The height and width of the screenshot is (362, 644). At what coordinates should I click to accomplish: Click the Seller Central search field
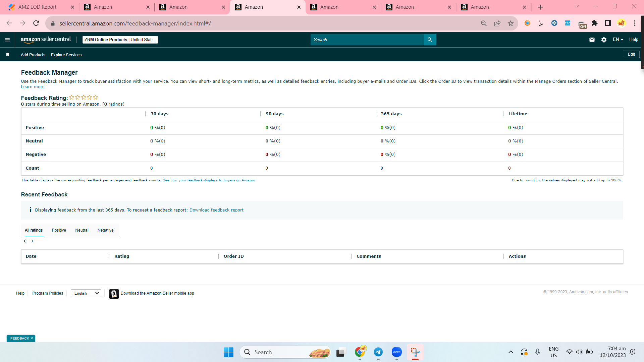point(367,40)
